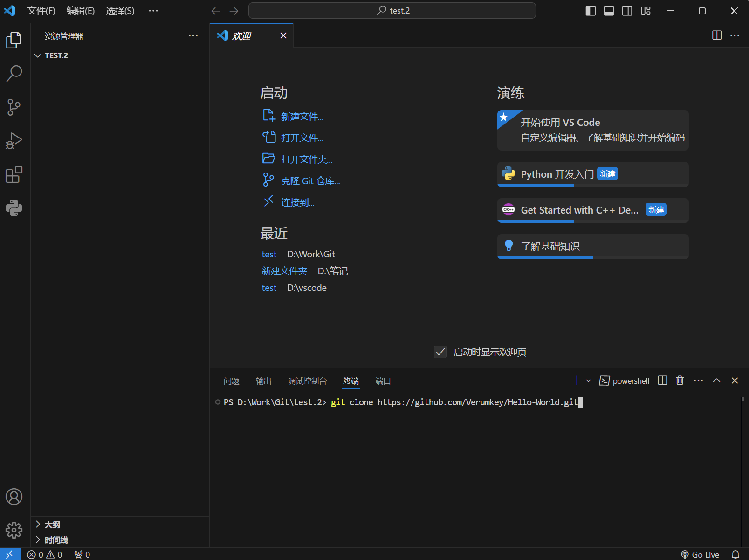This screenshot has height=560, width=749.
Task: Close the terminal panel
Action: tap(735, 380)
